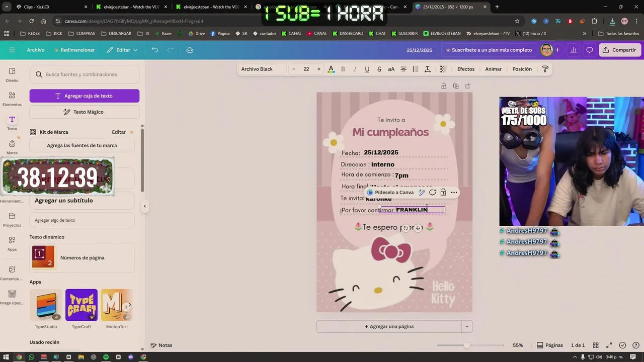Viewport: 644px width, 362px height.
Task: Open the 55% zoom level dropdown
Action: tap(518, 345)
